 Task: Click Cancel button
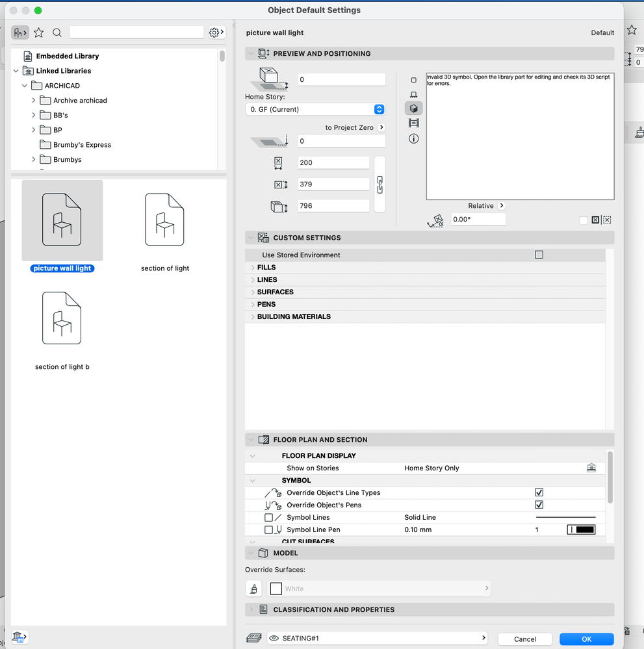(x=524, y=639)
